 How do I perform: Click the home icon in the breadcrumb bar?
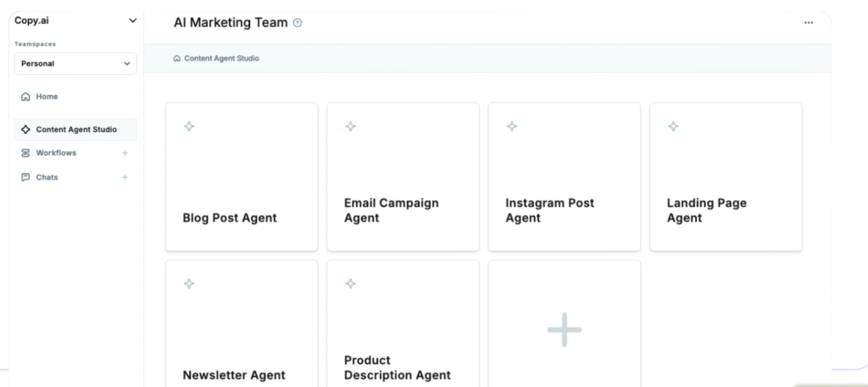[x=176, y=59]
